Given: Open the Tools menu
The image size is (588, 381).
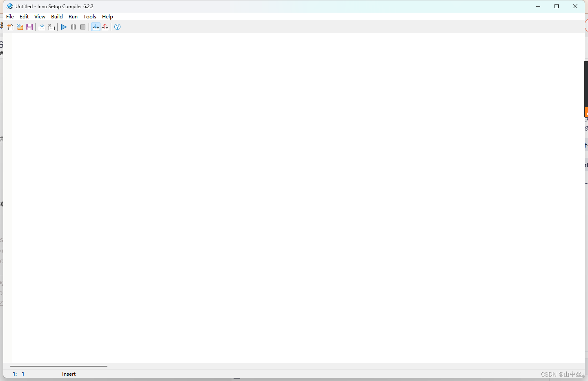Looking at the screenshot, I should [x=90, y=17].
